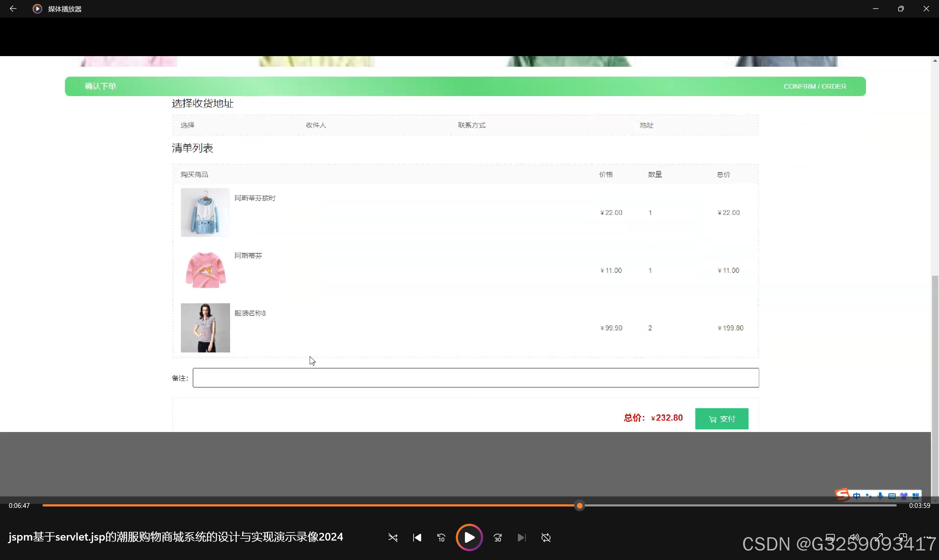Image resolution: width=939 pixels, height=560 pixels.
Task: Click the orange-ringed Play button
Action: tap(469, 537)
